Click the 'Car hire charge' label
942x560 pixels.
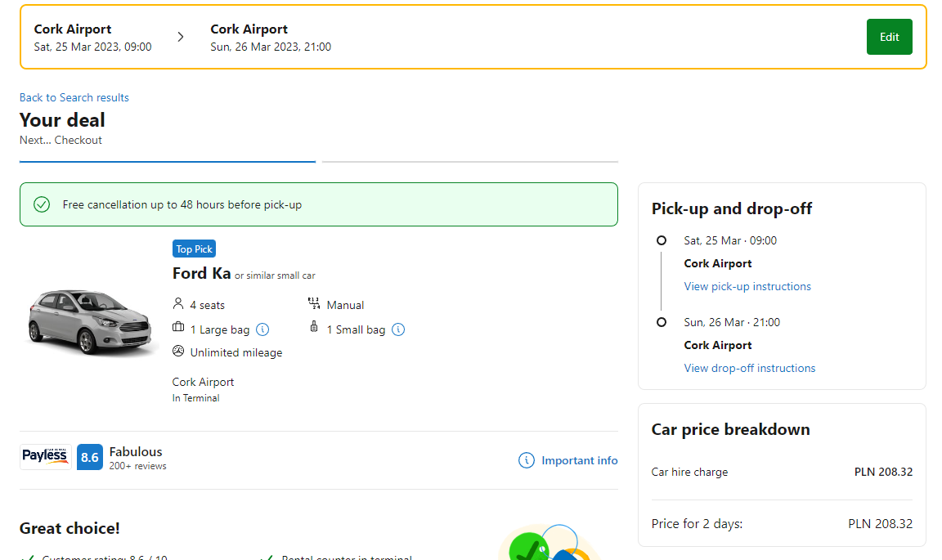689,472
